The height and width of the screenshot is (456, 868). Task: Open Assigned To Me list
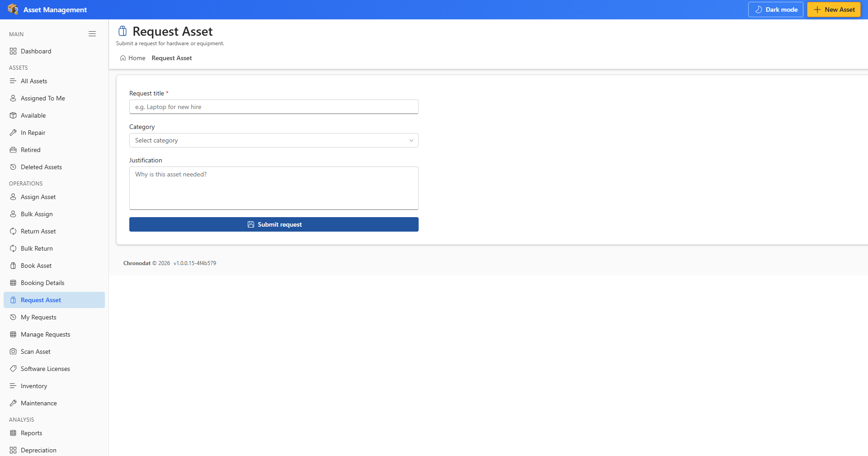tap(54, 98)
